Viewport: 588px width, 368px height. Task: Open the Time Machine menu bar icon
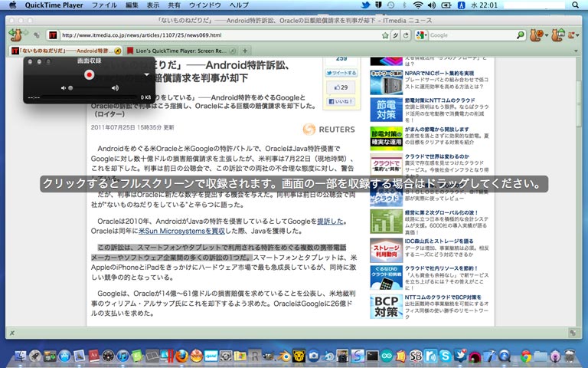390,5
